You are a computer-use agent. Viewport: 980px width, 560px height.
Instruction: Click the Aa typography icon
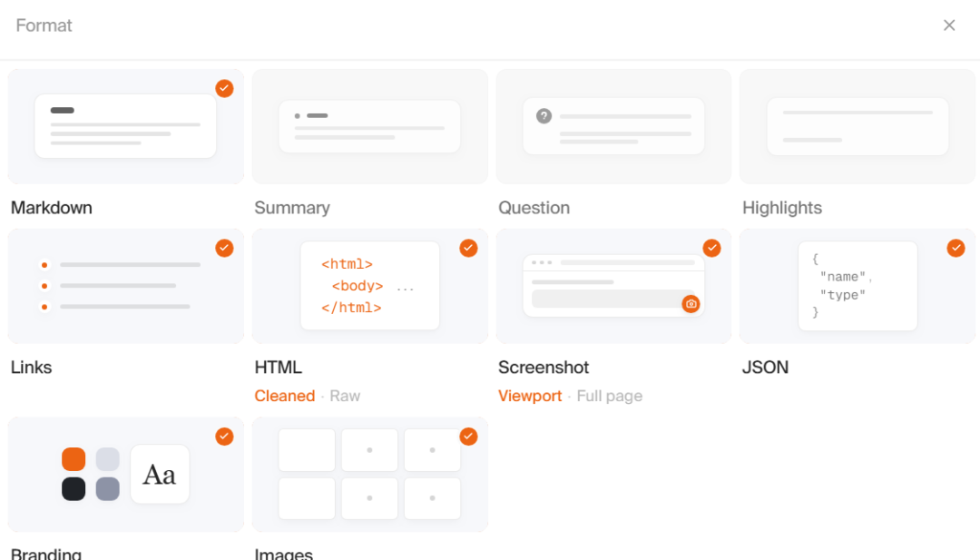[x=160, y=475]
